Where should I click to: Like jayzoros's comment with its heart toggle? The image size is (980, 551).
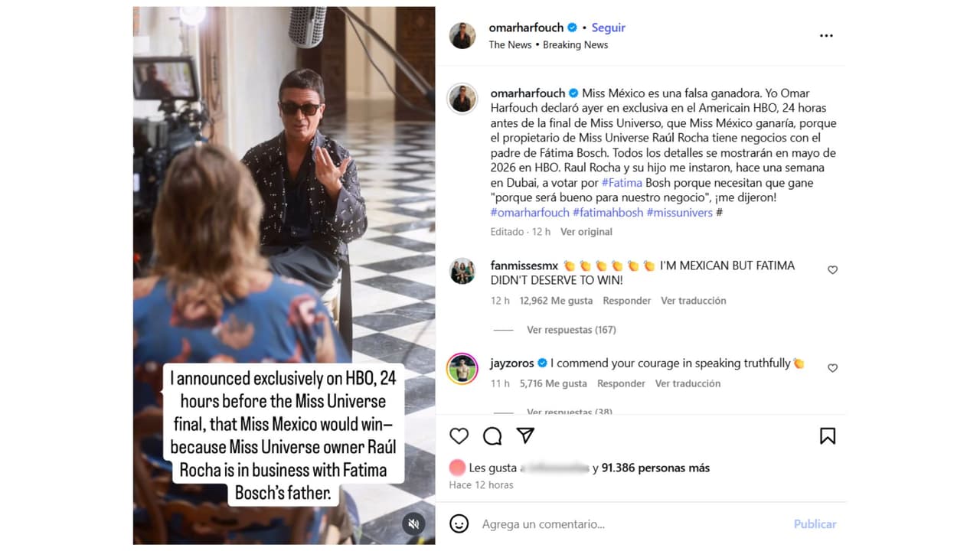tap(832, 367)
